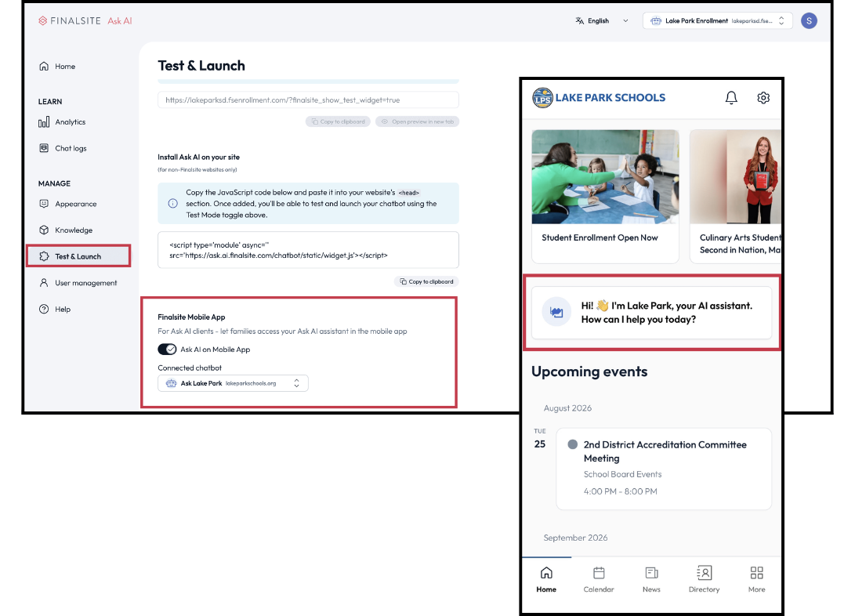Click the Finalsite Ask AI logo
855x616 pixels.
(85, 20)
